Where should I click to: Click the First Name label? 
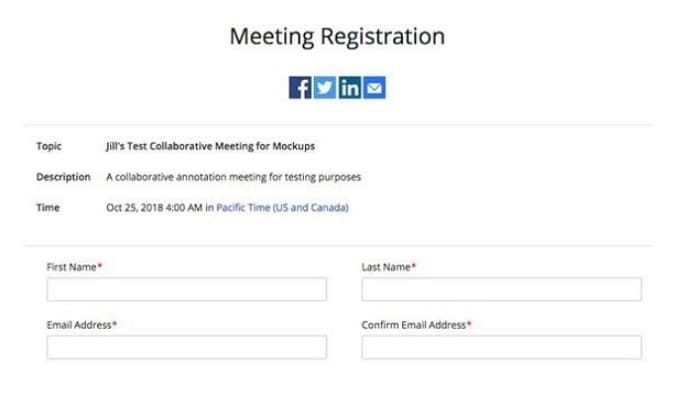(x=71, y=267)
